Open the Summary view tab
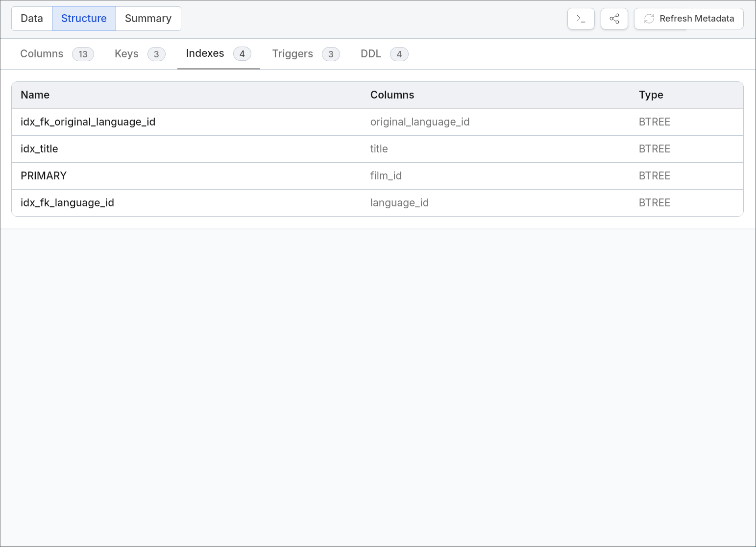 (x=148, y=19)
